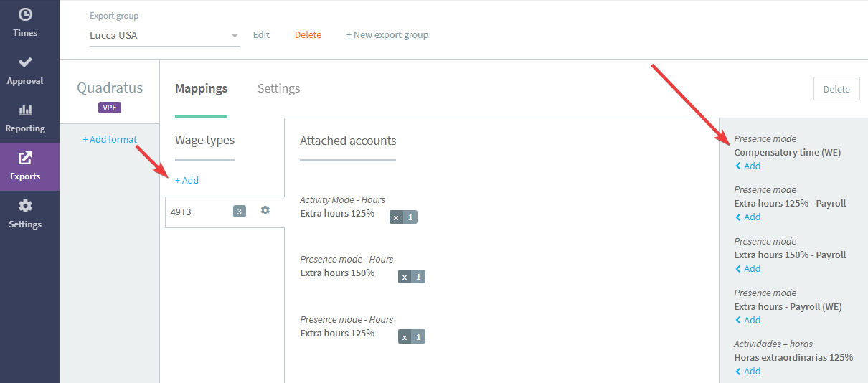
Task: Click the gear icon next to 49T3
Action: point(265,210)
